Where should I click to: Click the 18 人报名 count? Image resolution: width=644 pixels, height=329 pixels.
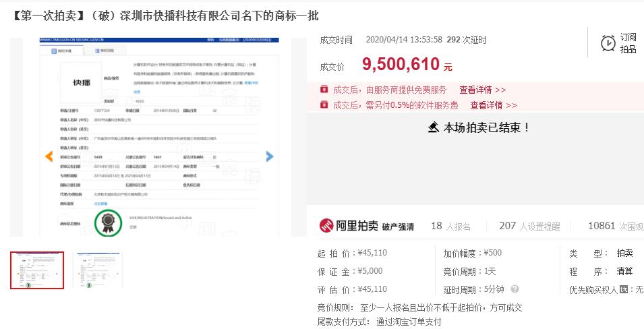(x=450, y=226)
